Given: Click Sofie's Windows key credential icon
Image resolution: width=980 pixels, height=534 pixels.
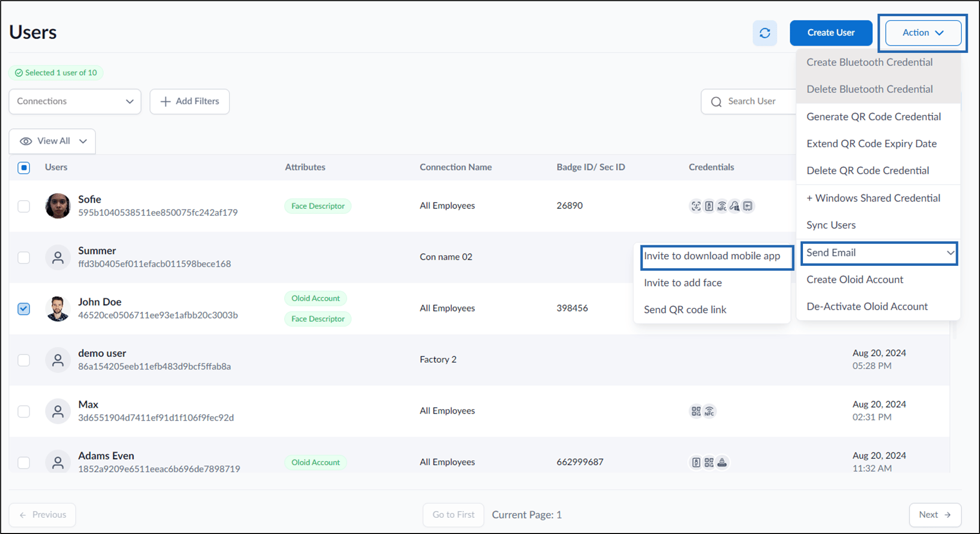Looking at the screenshot, I should pyautogui.click(x=735, y=206).
